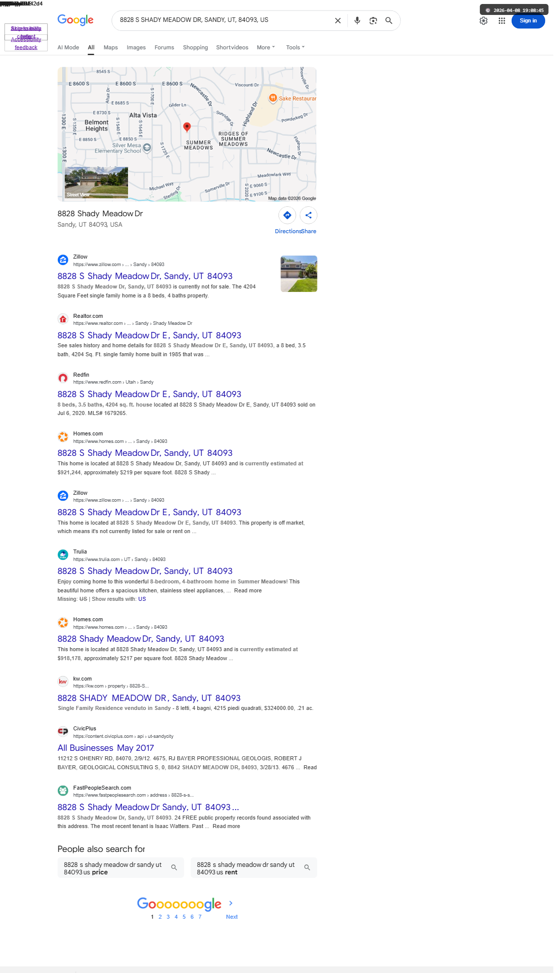Viewport: 560px width, 973px height.
Task: Open the Tools dropdown
Action: pyautogui.click(x=295, y=47)
